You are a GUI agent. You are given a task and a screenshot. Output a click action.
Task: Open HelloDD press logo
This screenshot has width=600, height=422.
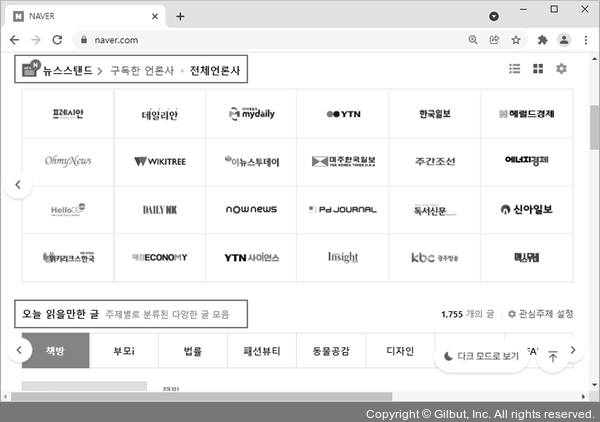[x=68, y=210]
